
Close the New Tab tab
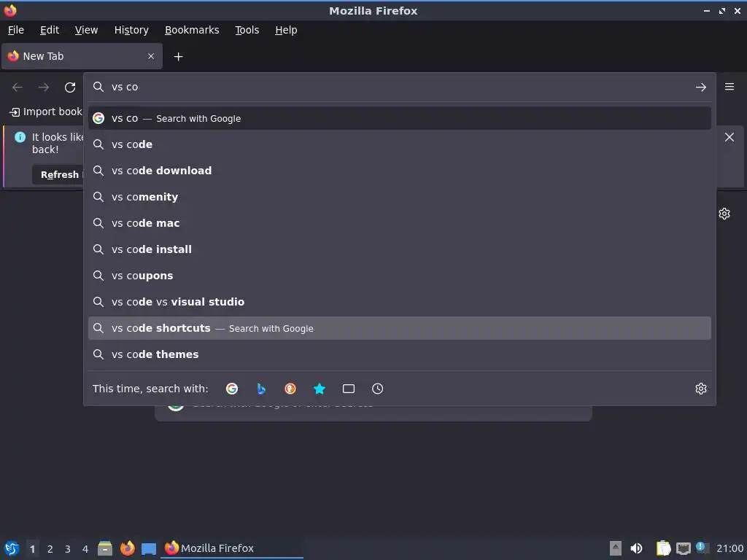(x=151, y=56)
